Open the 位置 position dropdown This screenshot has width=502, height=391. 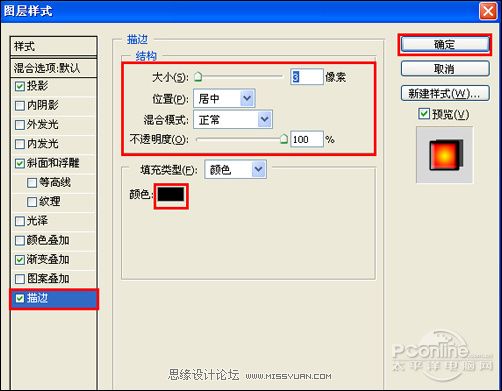pyautogui.click(x=224, y=98)
